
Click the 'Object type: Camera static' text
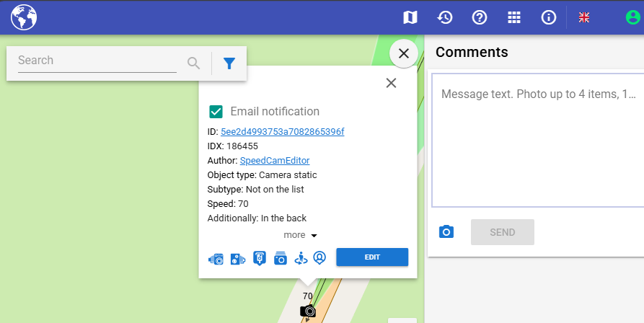pos(262,175)
